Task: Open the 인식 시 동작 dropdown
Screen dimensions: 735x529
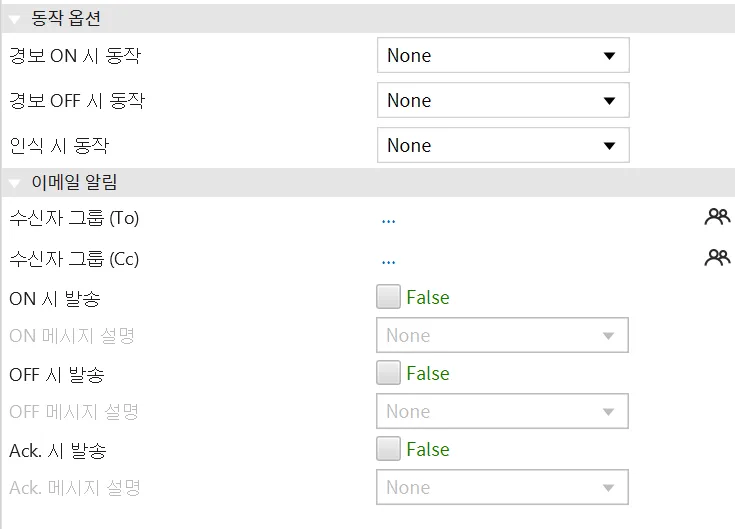Action: (x=503, y=145)
